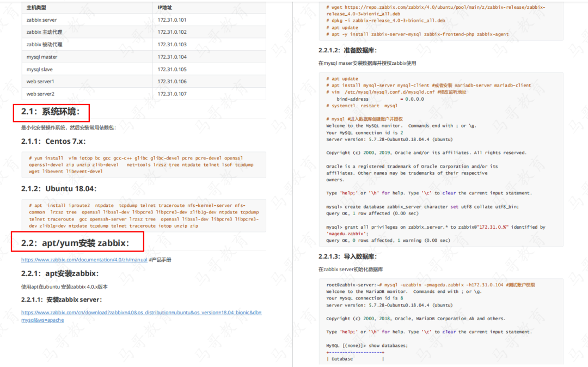Select the 'web server2' table cell
The width and height of the screenshot is (588, 367).
click(x=87, y=94)
